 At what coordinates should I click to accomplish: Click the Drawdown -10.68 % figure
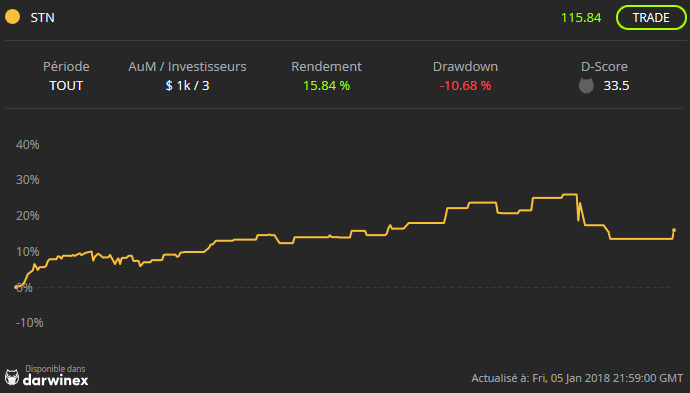[x=465, y=85]
